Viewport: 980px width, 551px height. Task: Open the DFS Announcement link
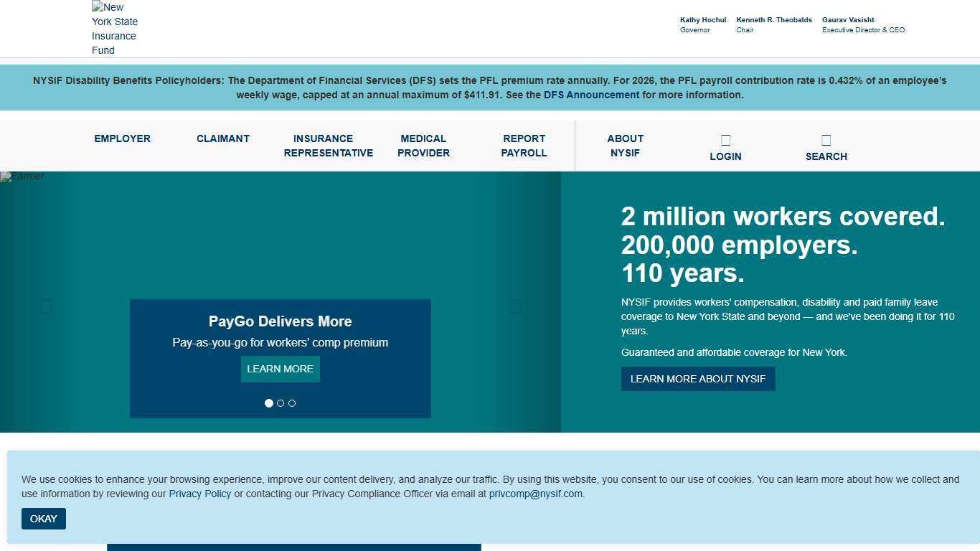[x=591, y=95]
